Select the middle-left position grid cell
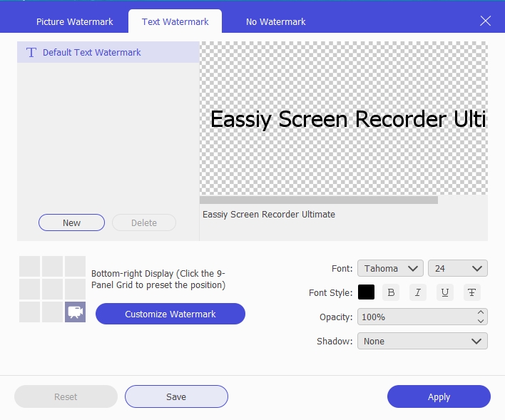The image size is (505, 420). point(30,290)
